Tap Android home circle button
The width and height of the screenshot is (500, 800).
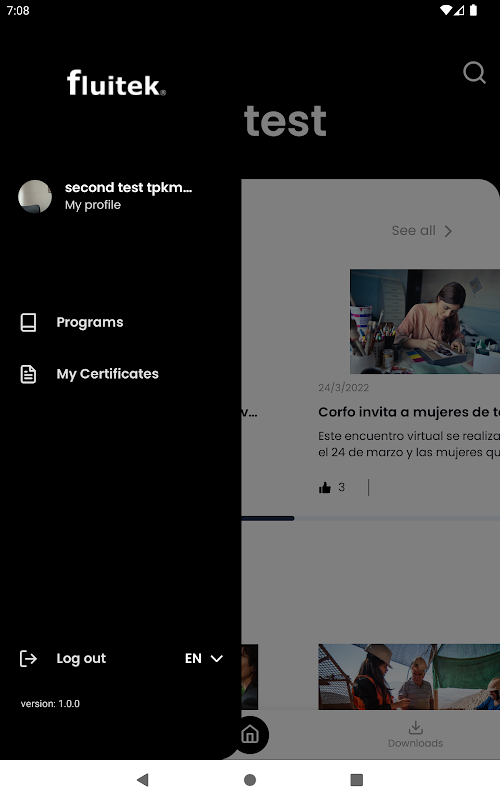[250, 780]
